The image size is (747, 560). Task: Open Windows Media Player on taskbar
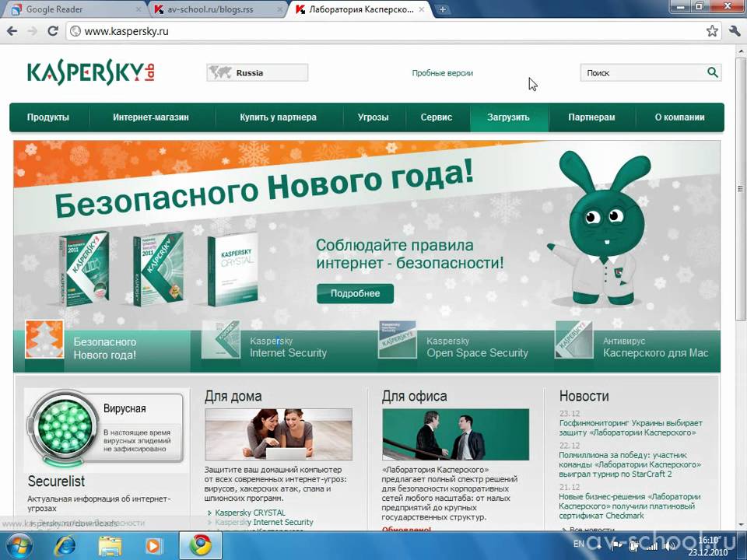pos(153,546)
